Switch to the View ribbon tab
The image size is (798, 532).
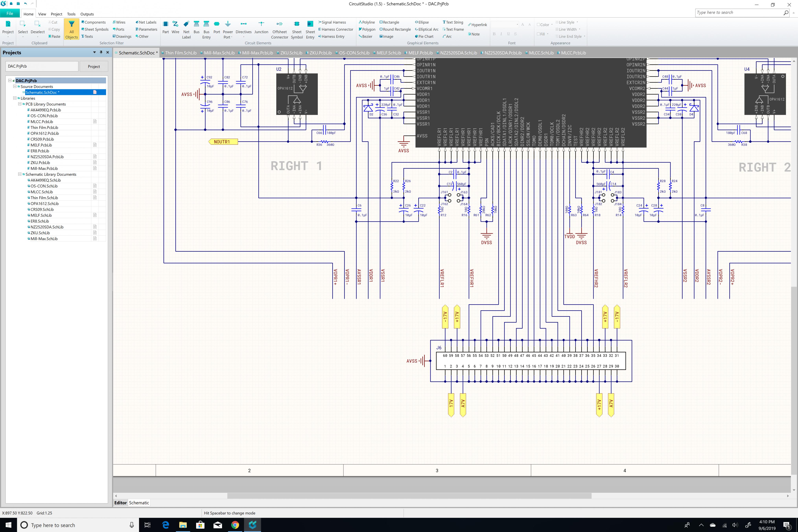pyautogui.click(x=42, y=14)
